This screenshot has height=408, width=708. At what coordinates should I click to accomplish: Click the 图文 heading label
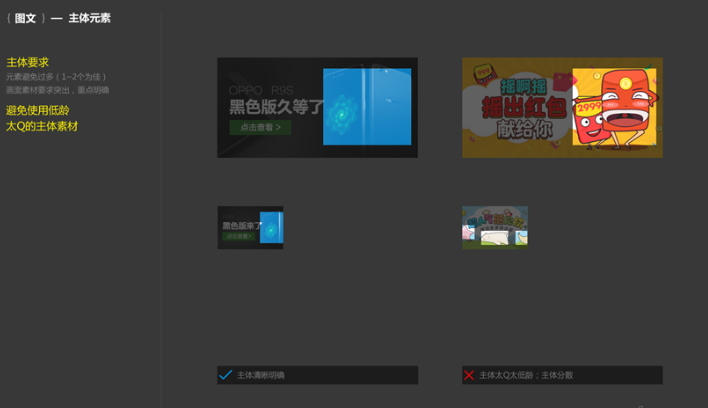(x=25, y=18)
